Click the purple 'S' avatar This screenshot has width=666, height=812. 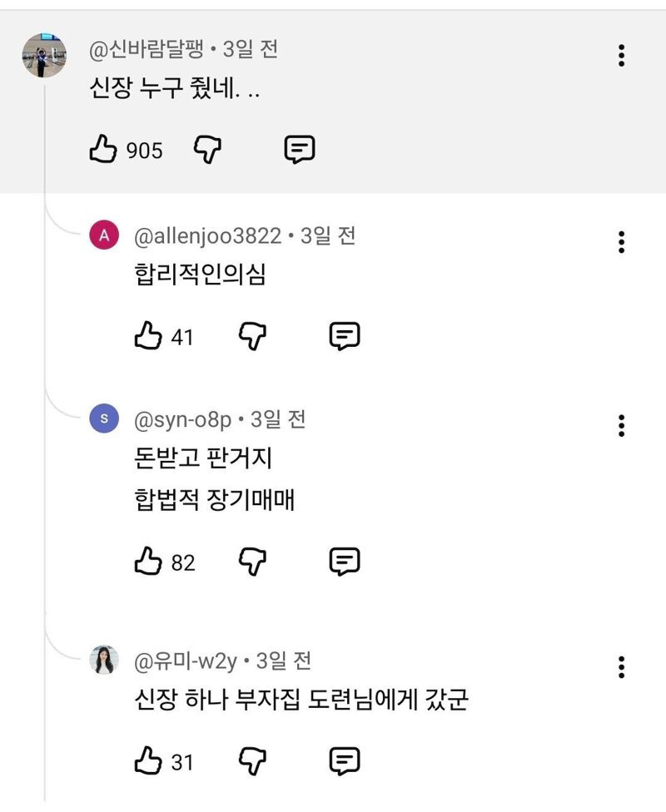coord(104,418)
